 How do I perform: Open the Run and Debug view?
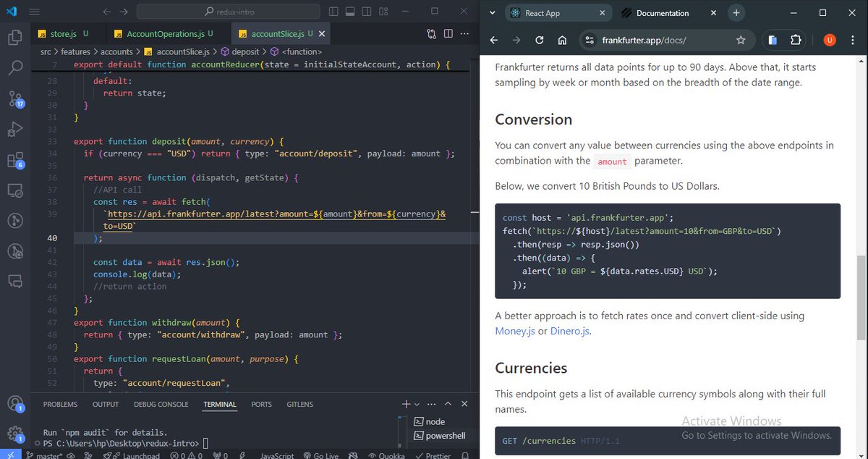(x=14, y=130)
